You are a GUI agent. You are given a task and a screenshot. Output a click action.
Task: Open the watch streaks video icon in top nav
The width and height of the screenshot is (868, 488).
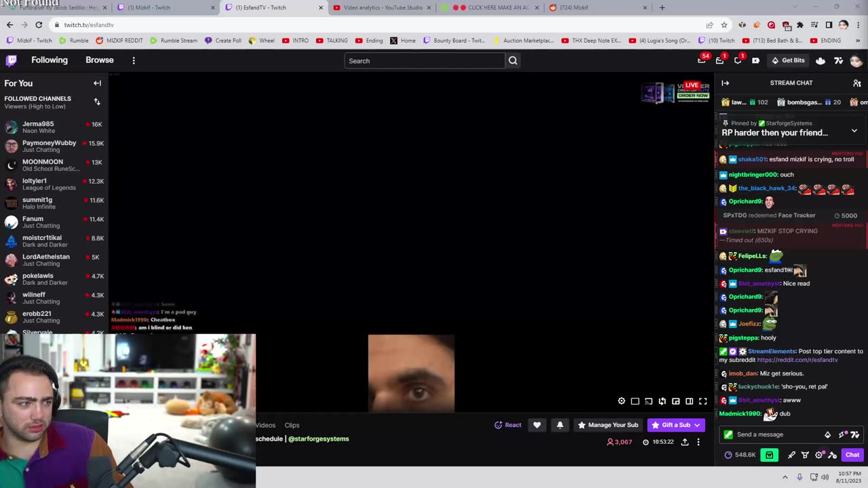(x=755, y=60)
